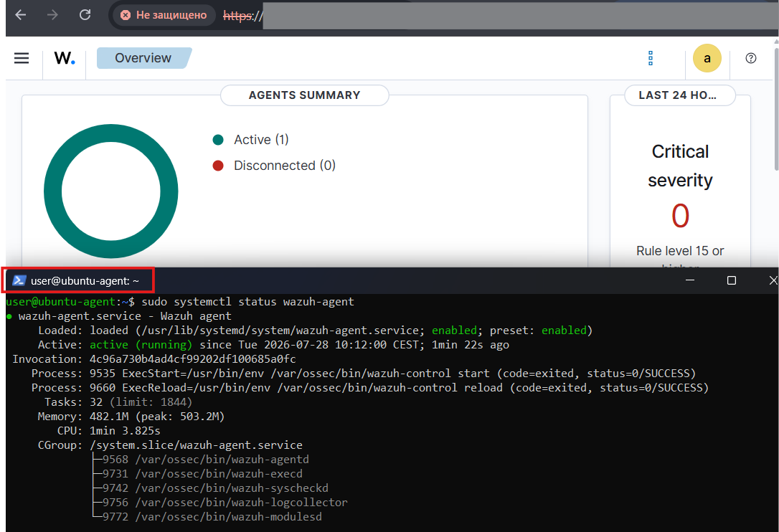Click the '9756 /var/ossec/bin/wazuh-logcollector' process line
Viewport: 779px width, 532px height.
click(225, 503)
